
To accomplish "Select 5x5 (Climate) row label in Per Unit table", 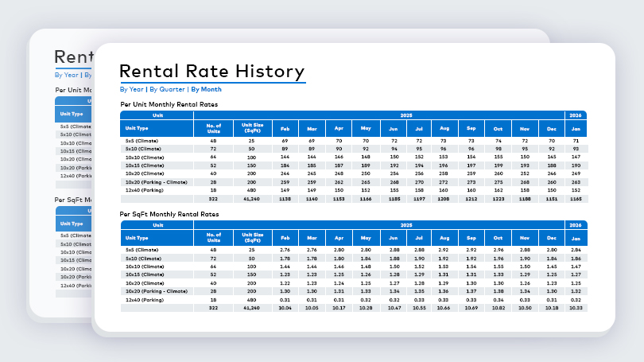I will click(142, 141).
